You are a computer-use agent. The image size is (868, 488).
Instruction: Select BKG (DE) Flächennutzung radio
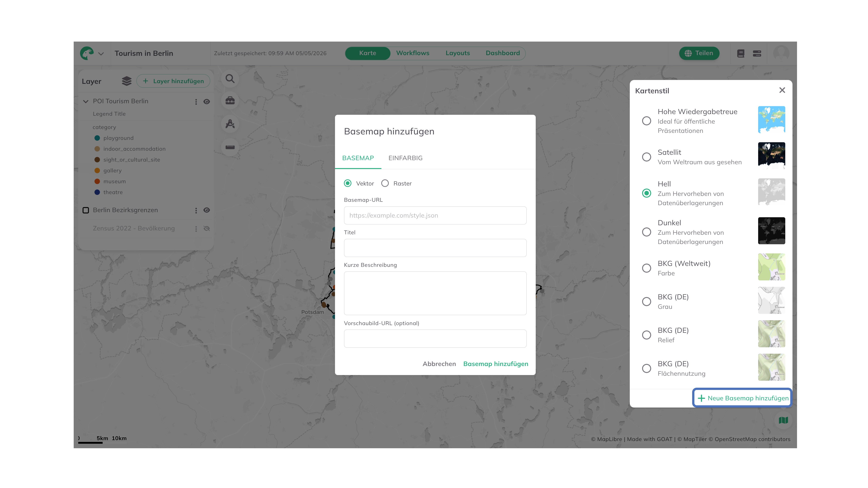(x=646, y=368)
